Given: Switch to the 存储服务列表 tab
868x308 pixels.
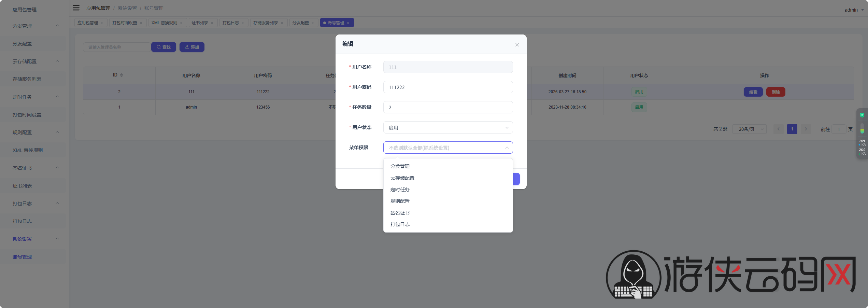Looking at the screenshot, I should pyautogui.click(x=265, y=23).
